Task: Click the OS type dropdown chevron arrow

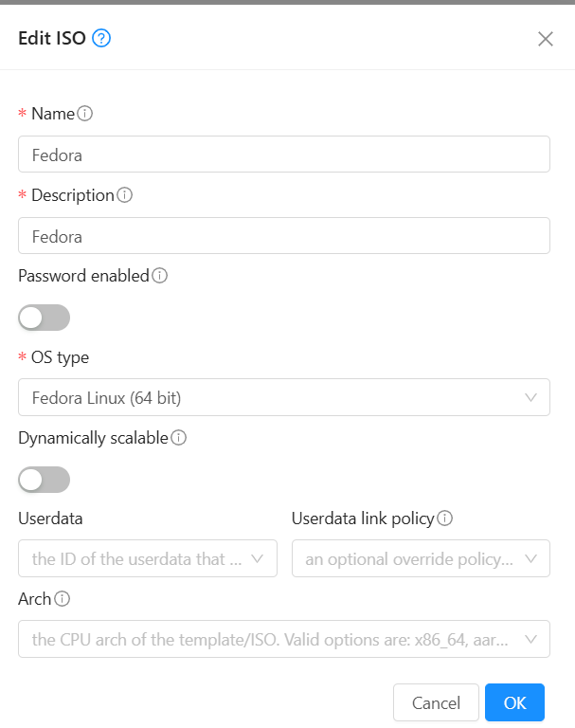Action: tap(530, 397)
